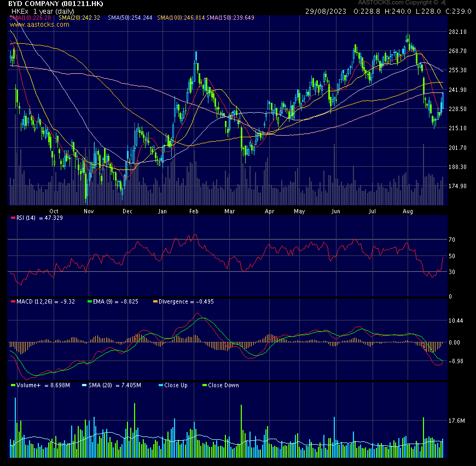
Task: Click the green Volume+ legend square
Action: pos(13,385)
